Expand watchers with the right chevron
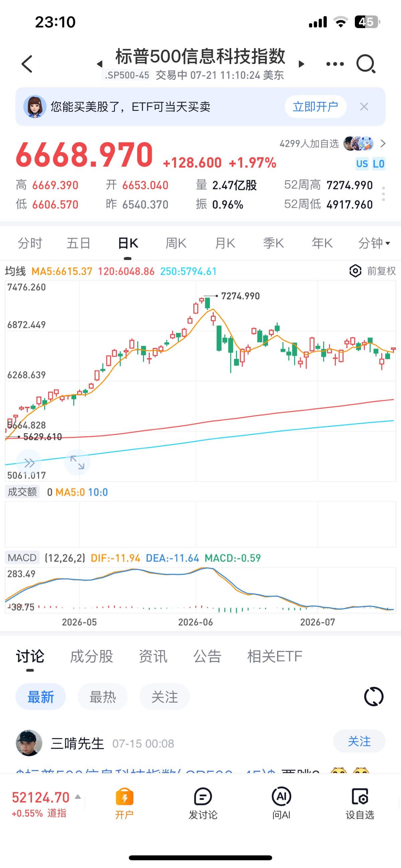The height and width of the screenshot is (868, 401). pyautogui.click(x=383, y=144)
